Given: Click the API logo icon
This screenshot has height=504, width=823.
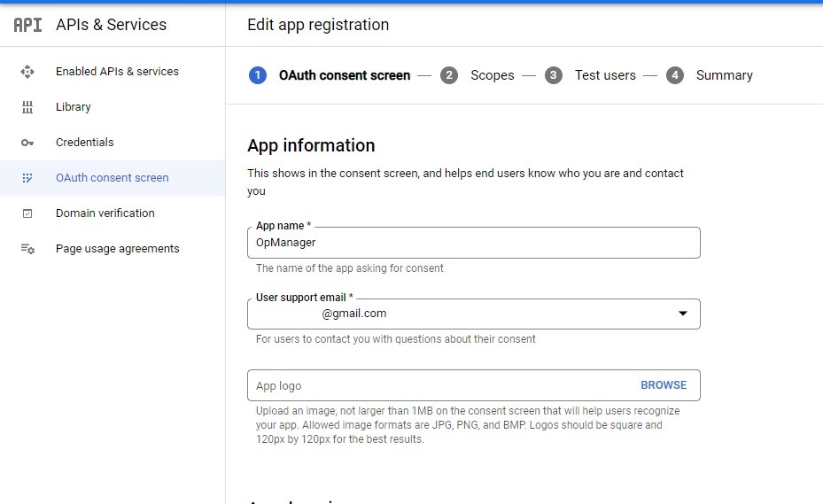Looking at the screenshot, I should (27, 25).
